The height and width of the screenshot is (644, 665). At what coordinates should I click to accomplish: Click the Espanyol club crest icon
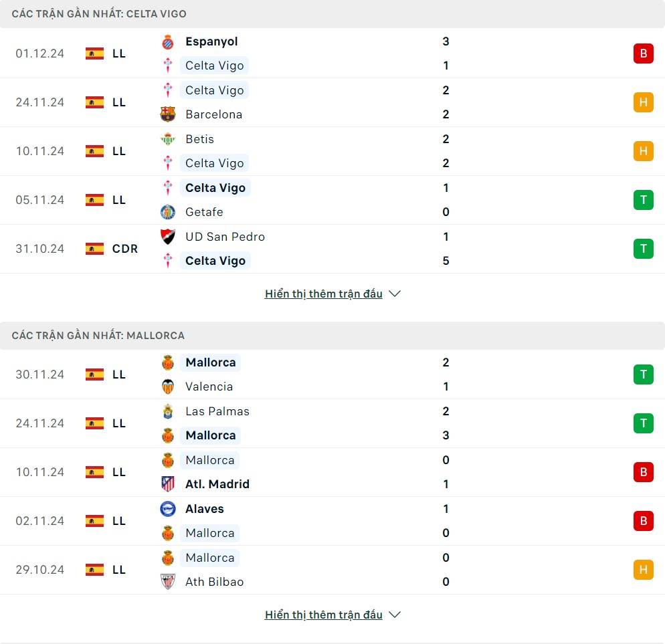tap(168, 41)
